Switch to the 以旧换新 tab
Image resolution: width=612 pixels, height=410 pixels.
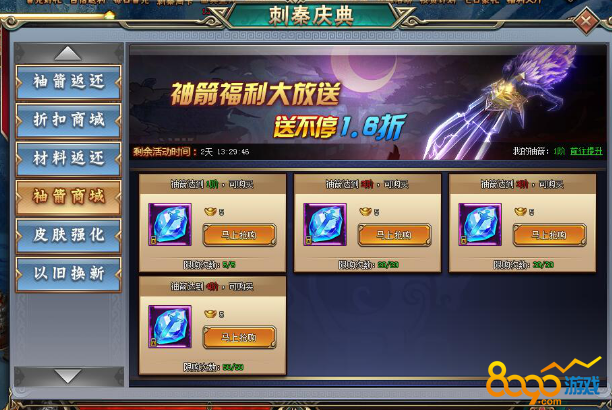tap(68, 274)
